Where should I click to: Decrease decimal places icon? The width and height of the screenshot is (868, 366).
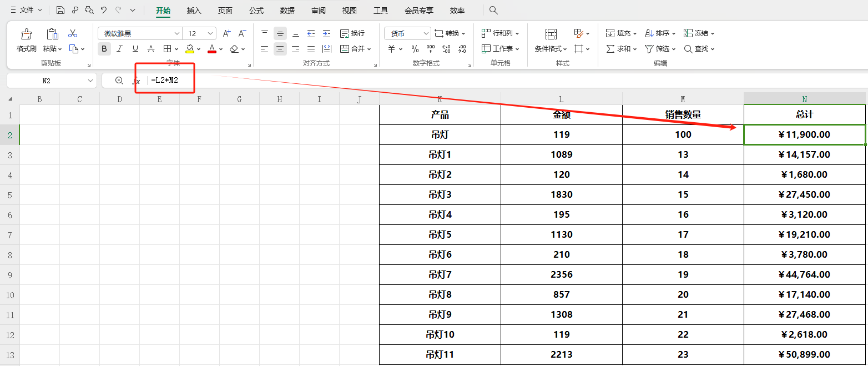[x=462, y=49]
